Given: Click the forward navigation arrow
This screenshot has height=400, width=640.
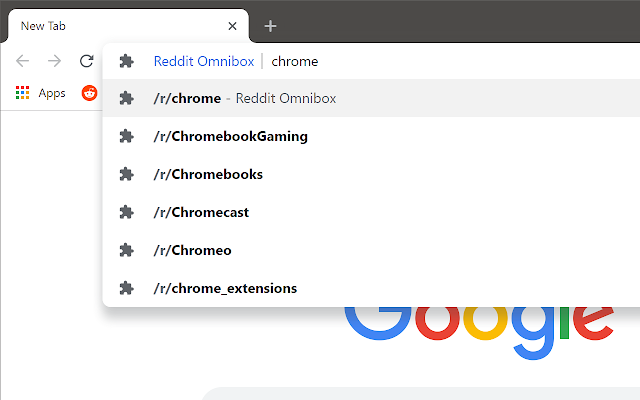Looking at the screenshot, I should pos(55,61).
